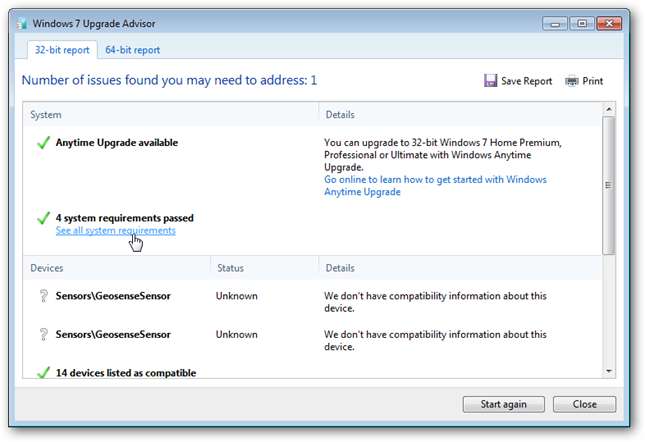Click the Details header in the System section
645x442 pixels.
[340, 115]
